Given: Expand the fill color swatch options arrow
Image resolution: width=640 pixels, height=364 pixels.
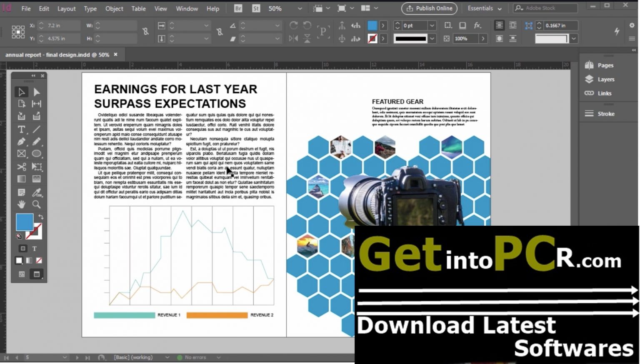Looking at the screenshot, I should [383, 25].
